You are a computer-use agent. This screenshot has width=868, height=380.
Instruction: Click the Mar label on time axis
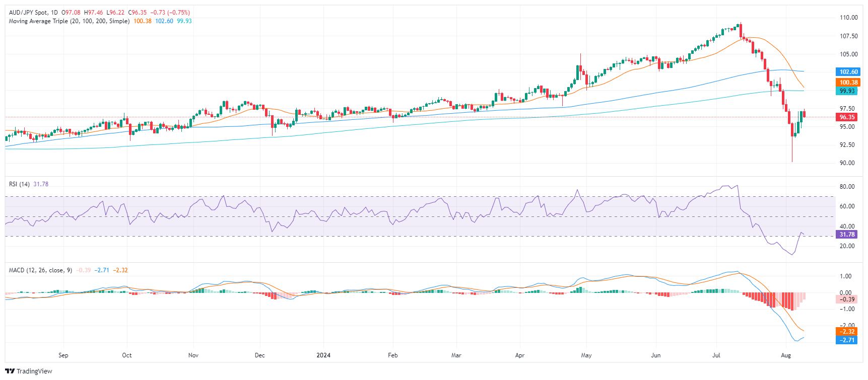pyautogui.click(x=456, y=355)
